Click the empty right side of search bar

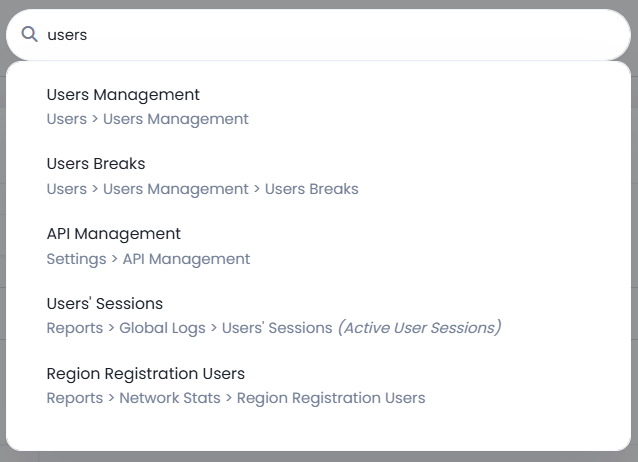pos(488,35)
